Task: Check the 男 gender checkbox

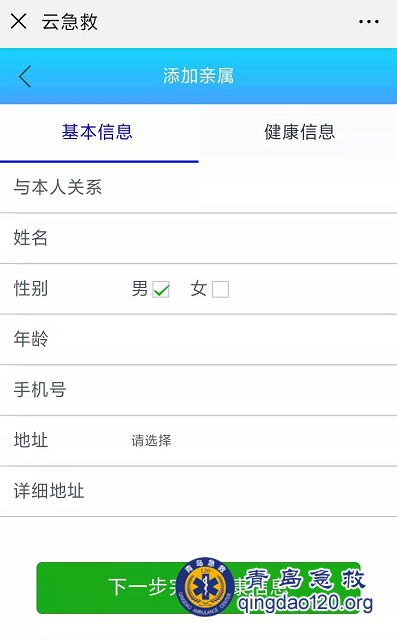Action: [x=161, y=289]
